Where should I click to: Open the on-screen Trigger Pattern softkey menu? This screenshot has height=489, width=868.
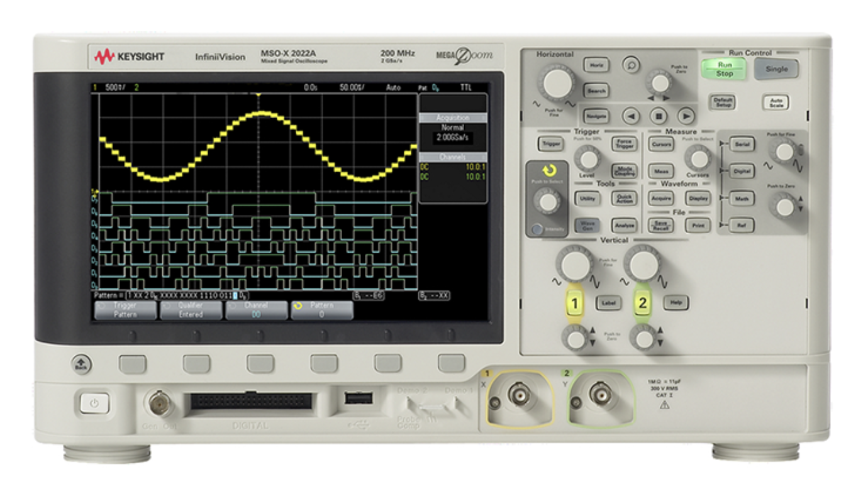(x=125, y=310)
